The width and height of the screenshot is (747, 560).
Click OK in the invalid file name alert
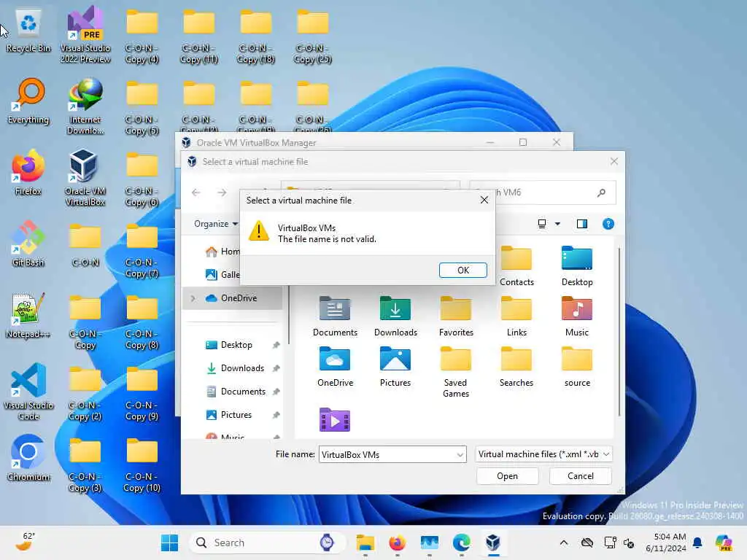pos(462,270)
